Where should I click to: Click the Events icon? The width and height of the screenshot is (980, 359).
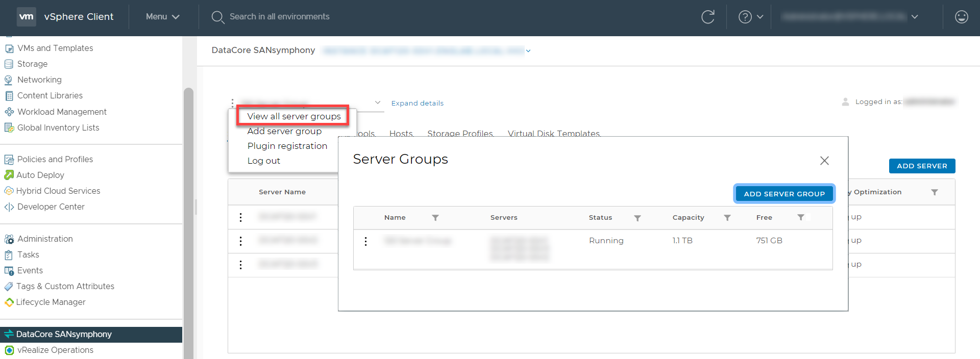9,271
